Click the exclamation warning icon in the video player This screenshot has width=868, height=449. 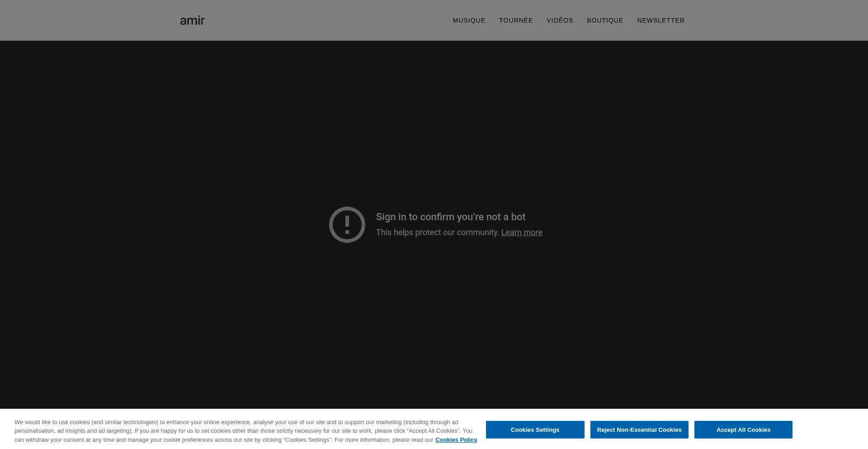click(x=347, y=225)
